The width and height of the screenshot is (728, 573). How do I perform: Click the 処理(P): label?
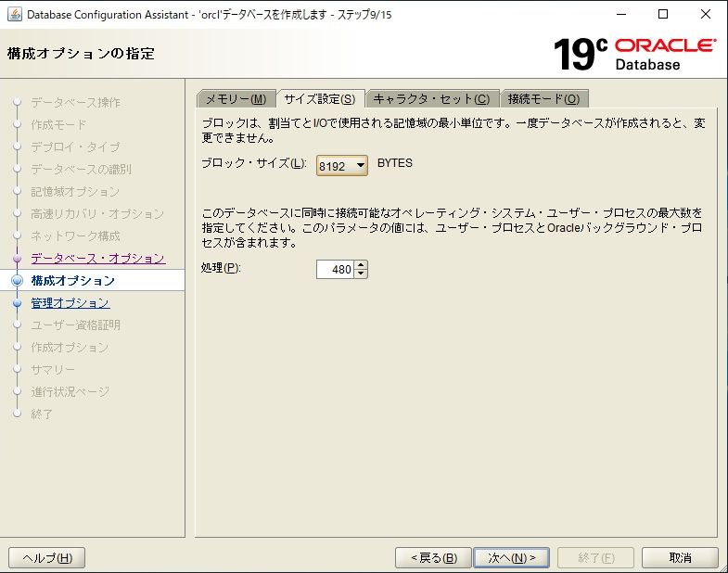pyautogui.click(x=221, y=268)
